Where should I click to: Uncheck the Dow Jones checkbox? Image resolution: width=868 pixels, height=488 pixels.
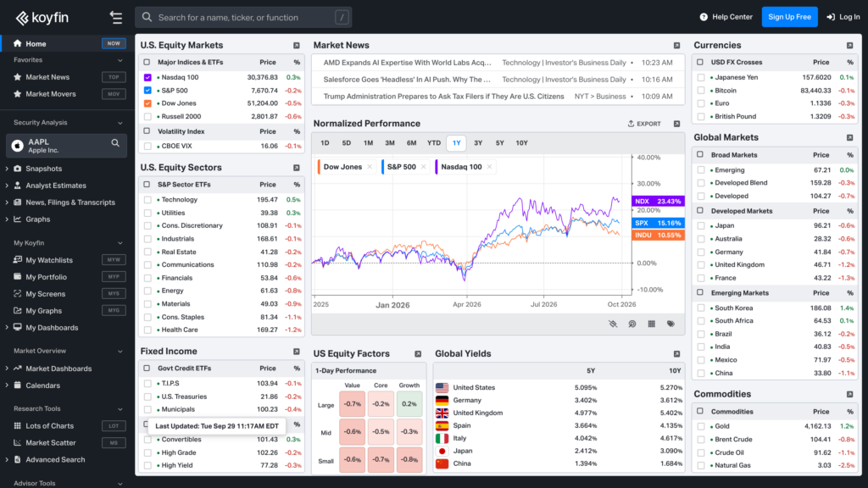point(147,103)
